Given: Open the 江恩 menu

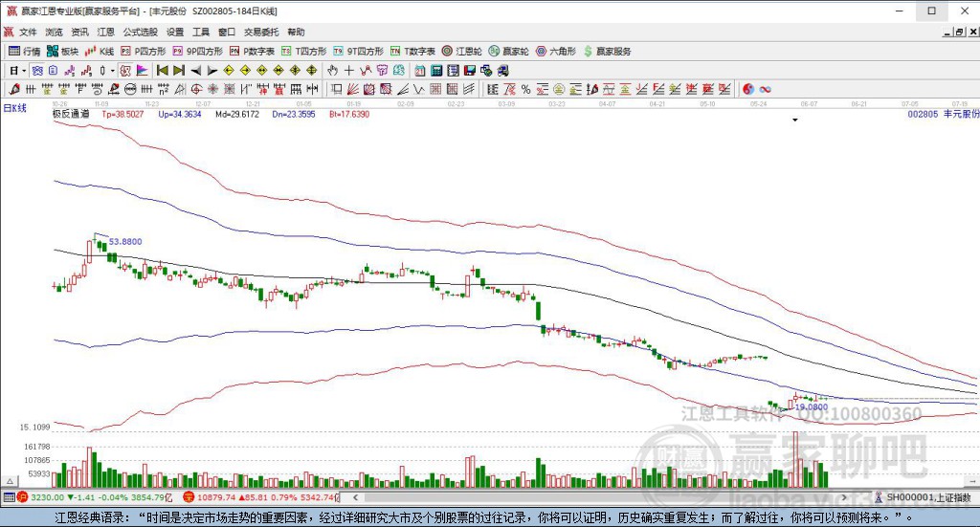Looking at the screenshot, I should [105, 32].
